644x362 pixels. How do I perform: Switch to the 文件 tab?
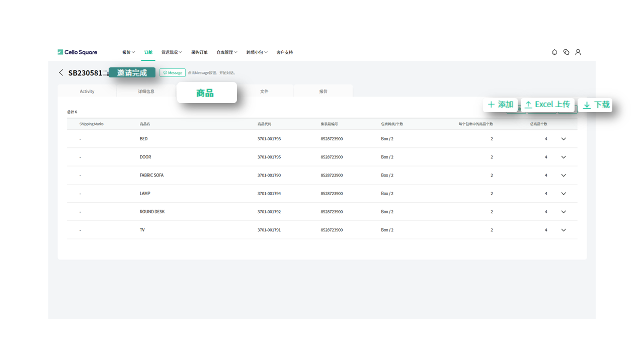coord(264,92)
